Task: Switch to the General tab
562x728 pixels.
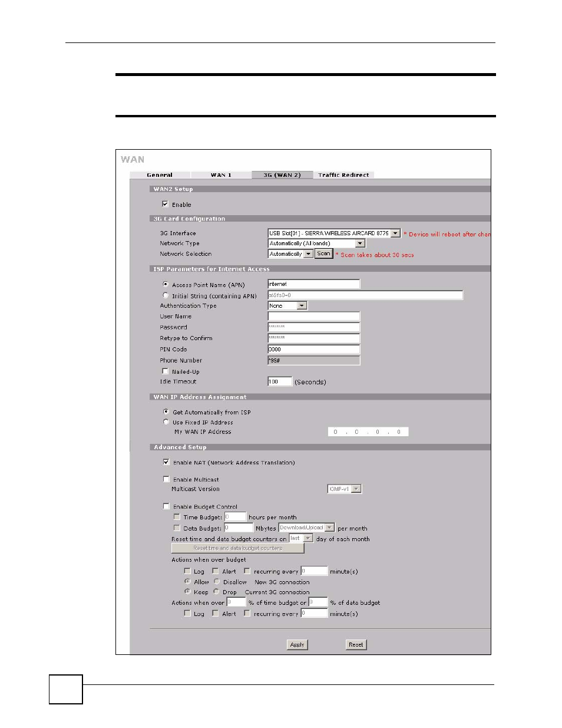Action: coord(160,175)
